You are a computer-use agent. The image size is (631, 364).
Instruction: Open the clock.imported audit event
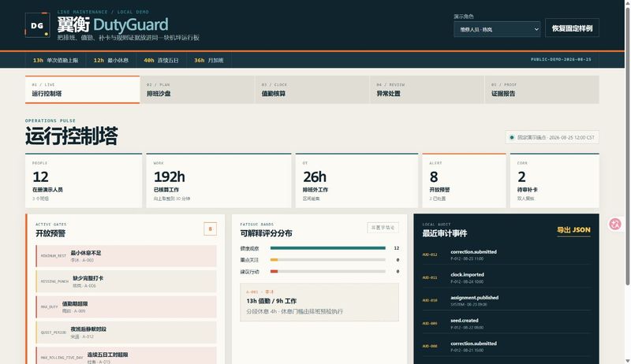(506, 277)
